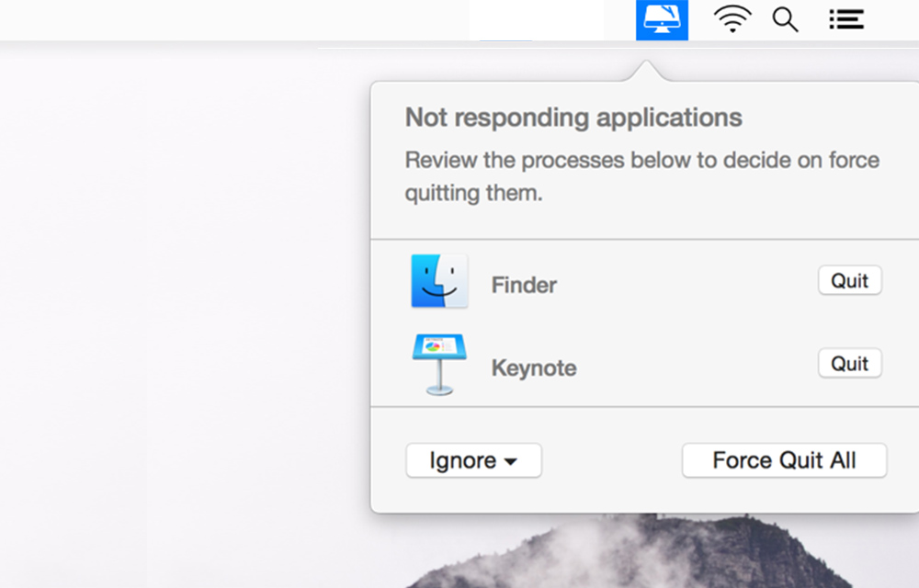This screenshot has height=588, width=919.
Task: Quit the unresponsive Finder process
Action: (849, 280)
